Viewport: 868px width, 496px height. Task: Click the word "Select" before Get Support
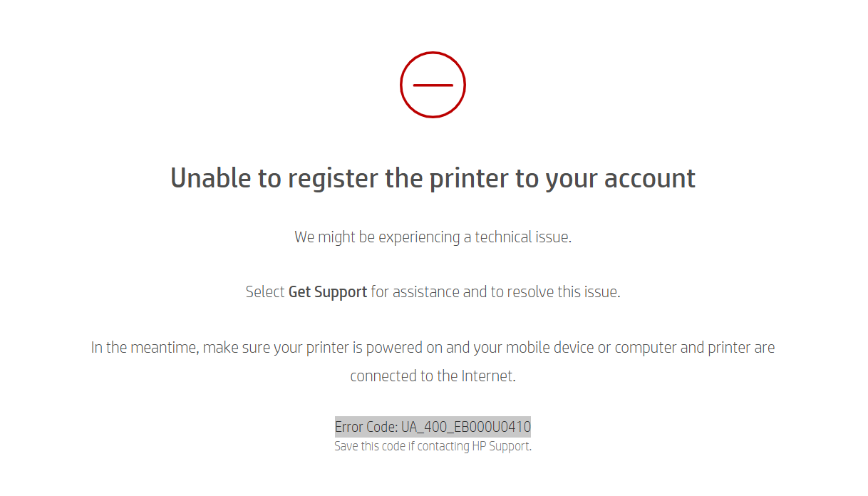pos(265,292)
